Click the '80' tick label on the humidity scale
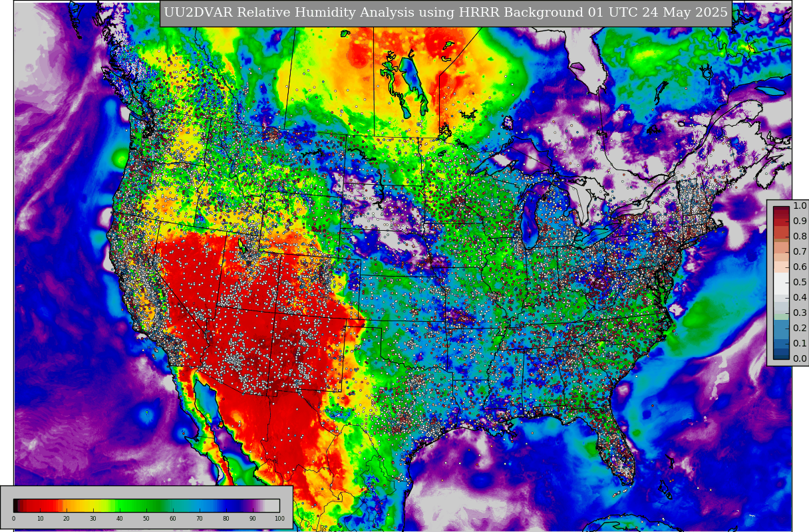 coord(226,519)
